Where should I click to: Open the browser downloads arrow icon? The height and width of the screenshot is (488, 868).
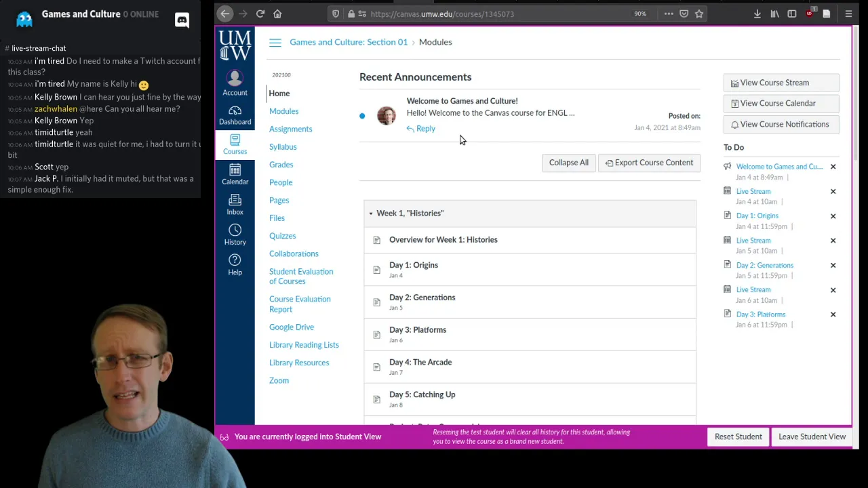[757, 14]
